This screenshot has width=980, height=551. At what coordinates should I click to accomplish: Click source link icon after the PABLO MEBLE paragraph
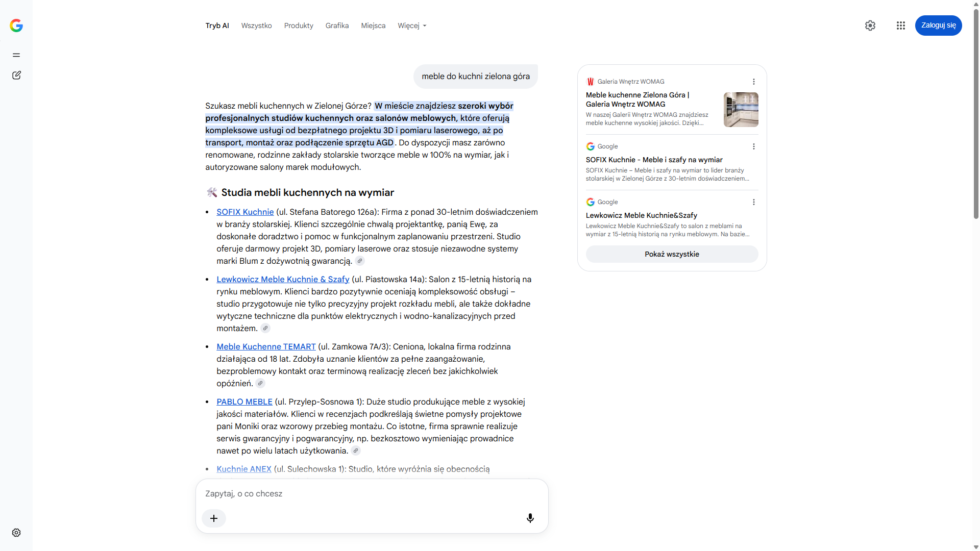tap(356, 451)
